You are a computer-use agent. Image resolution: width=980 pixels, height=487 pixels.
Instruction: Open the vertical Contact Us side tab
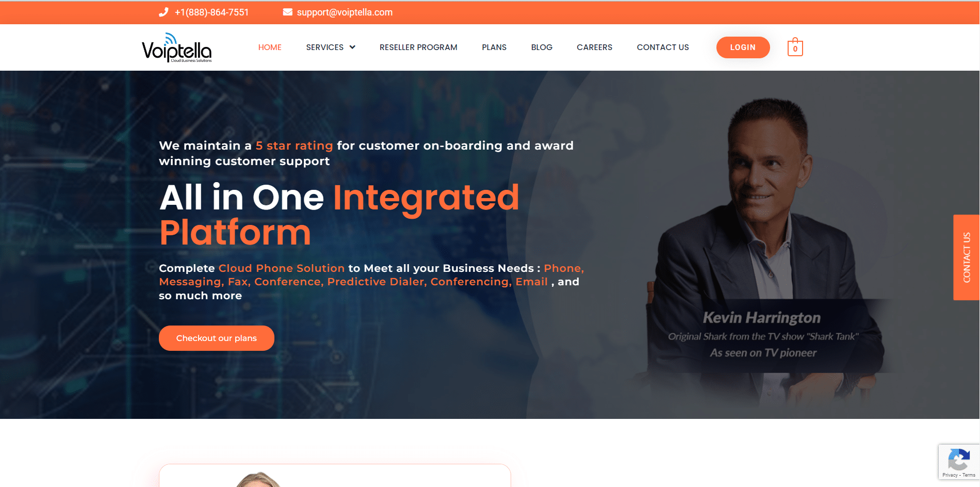tap(966, 257)
